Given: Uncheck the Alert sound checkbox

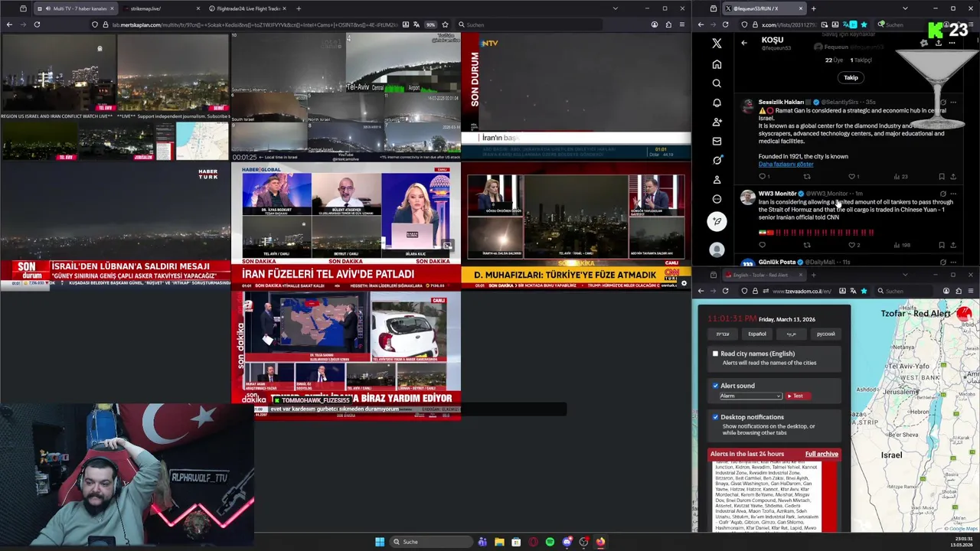Looking at the screenshot, I should click(x=715, y=386).
